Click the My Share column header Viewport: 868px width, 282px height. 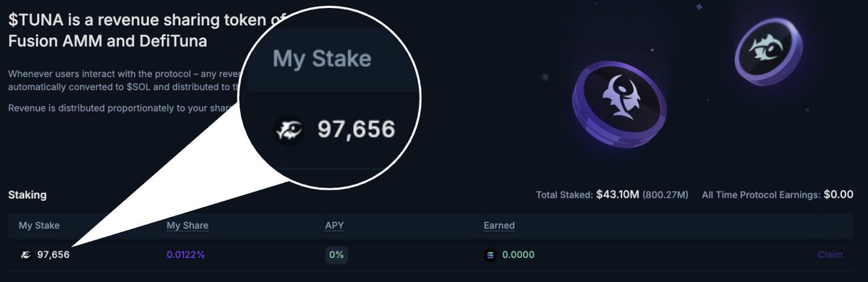[187, 226]
